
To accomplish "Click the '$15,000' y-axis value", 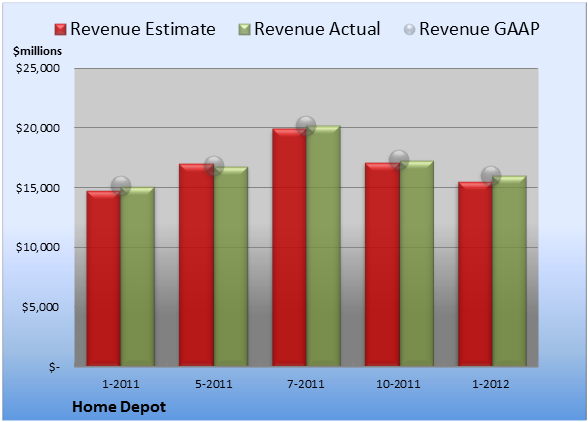I will click(x=38, y=188).
